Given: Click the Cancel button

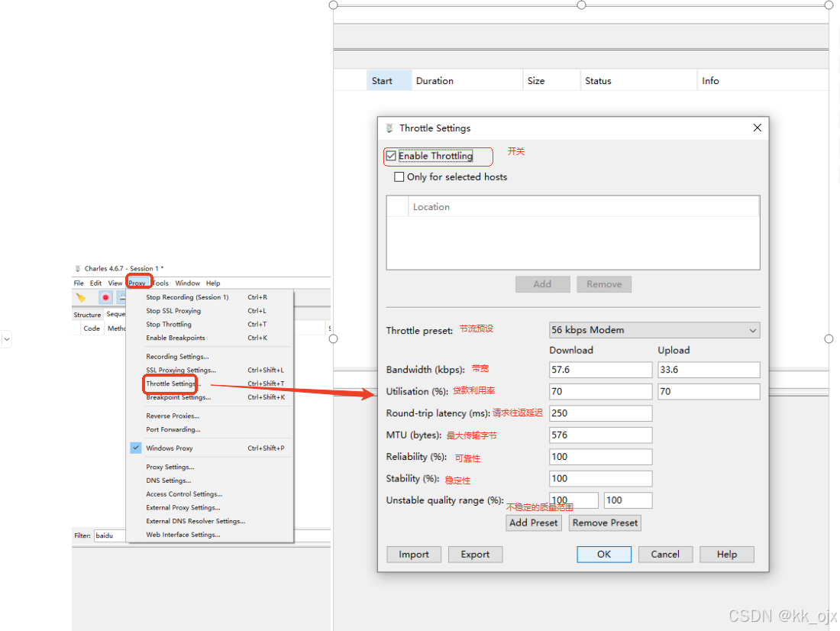Looking at the screenshot, I should click(x=665, y=555).
